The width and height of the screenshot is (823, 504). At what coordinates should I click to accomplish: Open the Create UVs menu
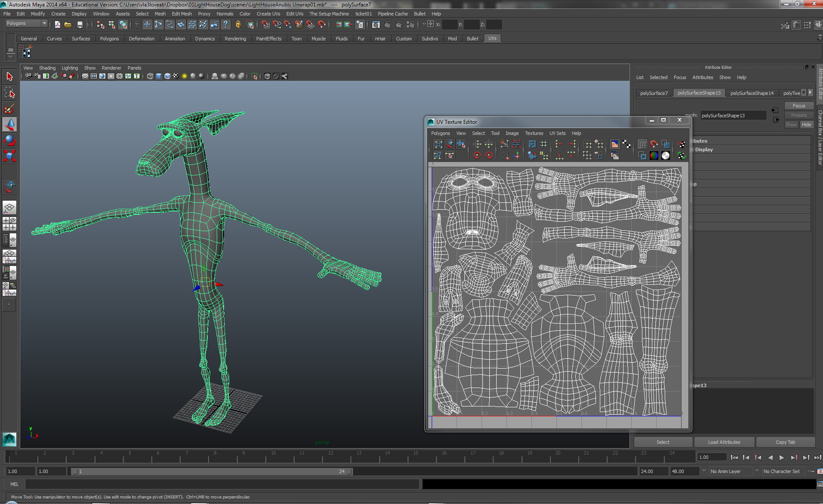point(268,14)
